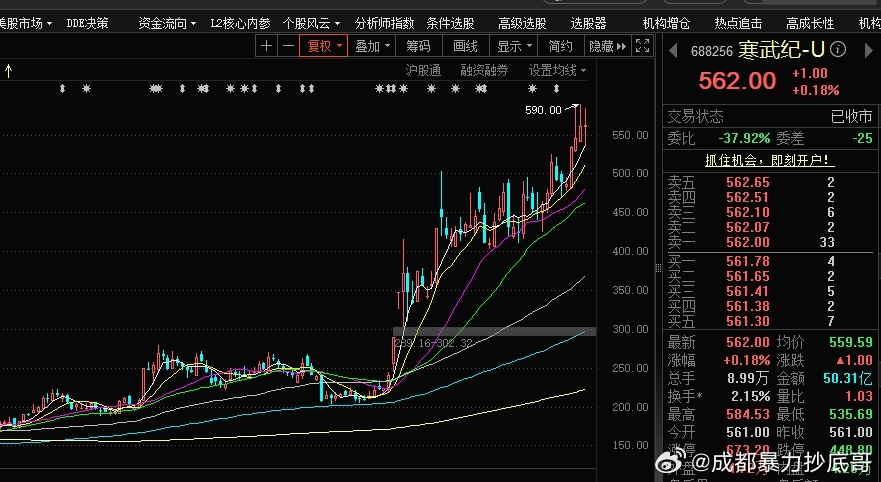The width and height of the screenshot is (881, 482).
Task: Open 高级选股 menu item
Action: tap(522, 23)
